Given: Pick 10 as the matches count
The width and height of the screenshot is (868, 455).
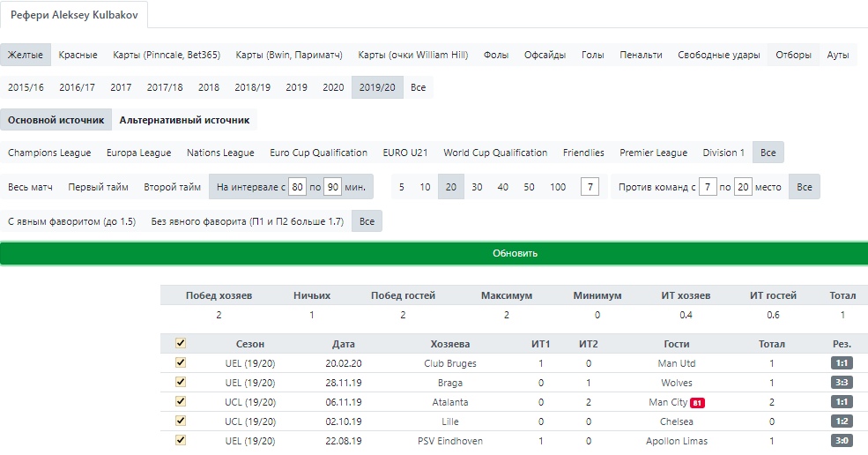Looking at the screenshot, I should point(425,187).
